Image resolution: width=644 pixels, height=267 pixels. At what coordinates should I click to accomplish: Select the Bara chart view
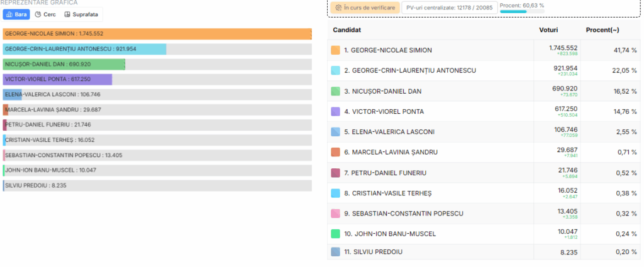[x=16, y=14]
